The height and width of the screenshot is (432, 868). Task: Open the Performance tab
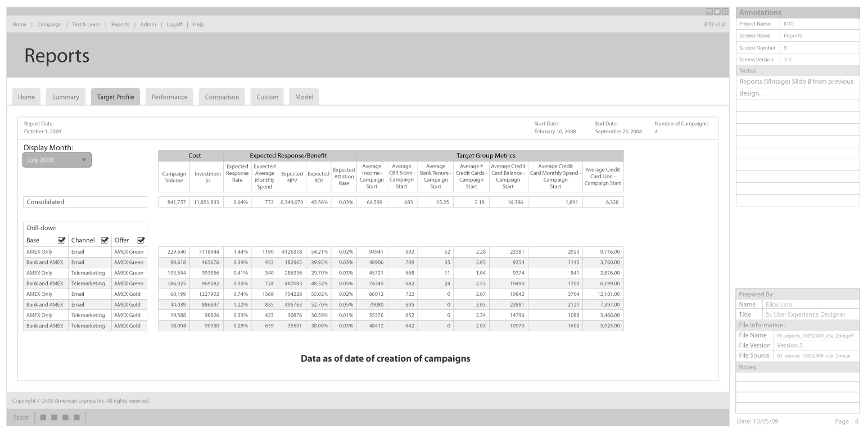[x=169, y=97]
